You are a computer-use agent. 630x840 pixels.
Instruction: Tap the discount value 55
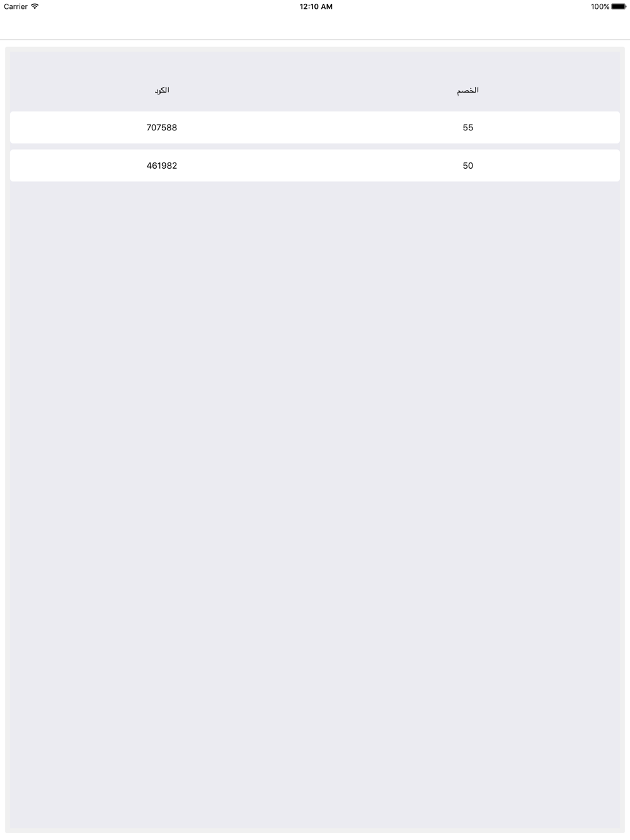467,127
